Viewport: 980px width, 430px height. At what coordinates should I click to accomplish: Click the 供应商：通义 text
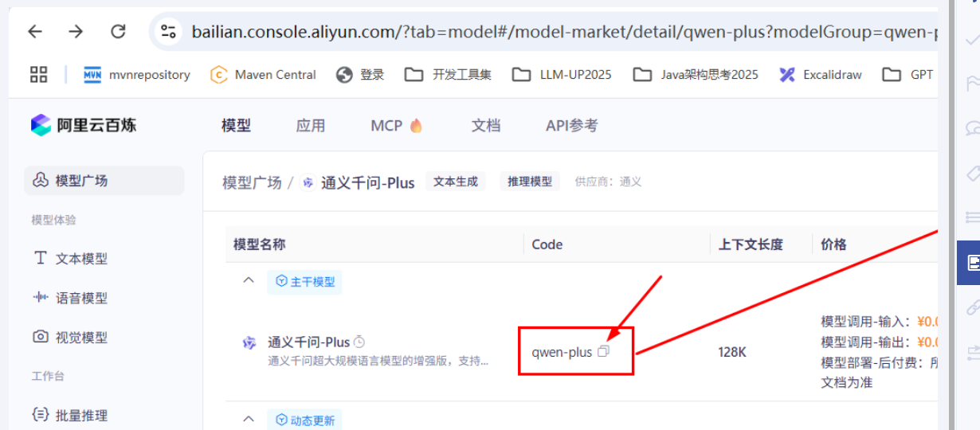pyautogui.click(x=608, y=182)
